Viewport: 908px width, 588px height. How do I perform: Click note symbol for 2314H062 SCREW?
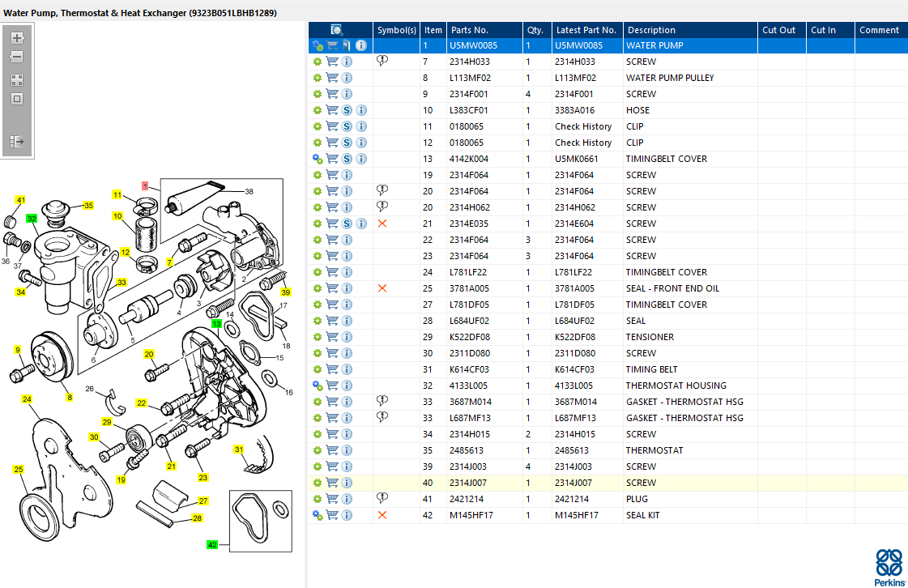tap(382, 207)
